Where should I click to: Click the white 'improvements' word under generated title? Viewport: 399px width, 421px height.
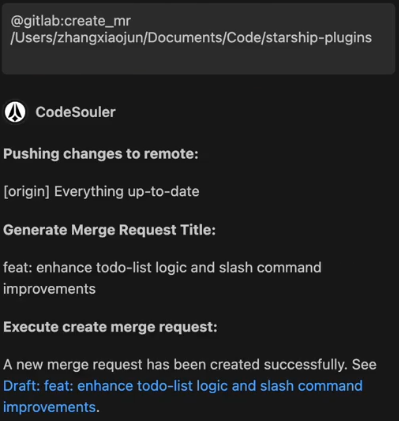click(x=49, y=289)
